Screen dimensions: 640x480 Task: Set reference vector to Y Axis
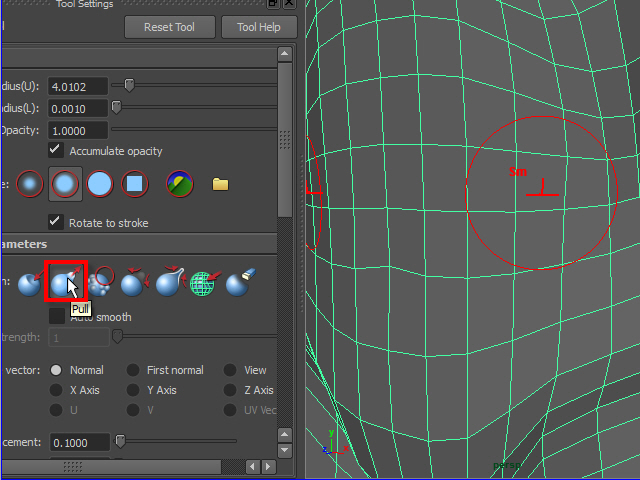click(133, 390)
